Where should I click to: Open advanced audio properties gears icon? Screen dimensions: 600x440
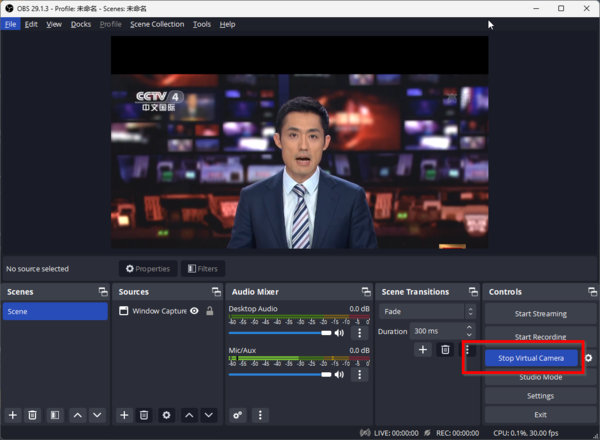click(238, 415)
